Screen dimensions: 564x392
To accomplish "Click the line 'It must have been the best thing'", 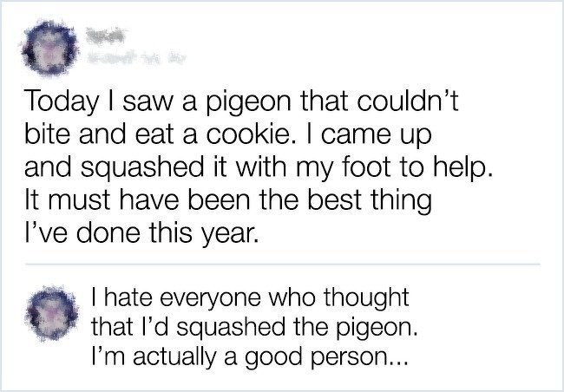I will click(228, 200).
